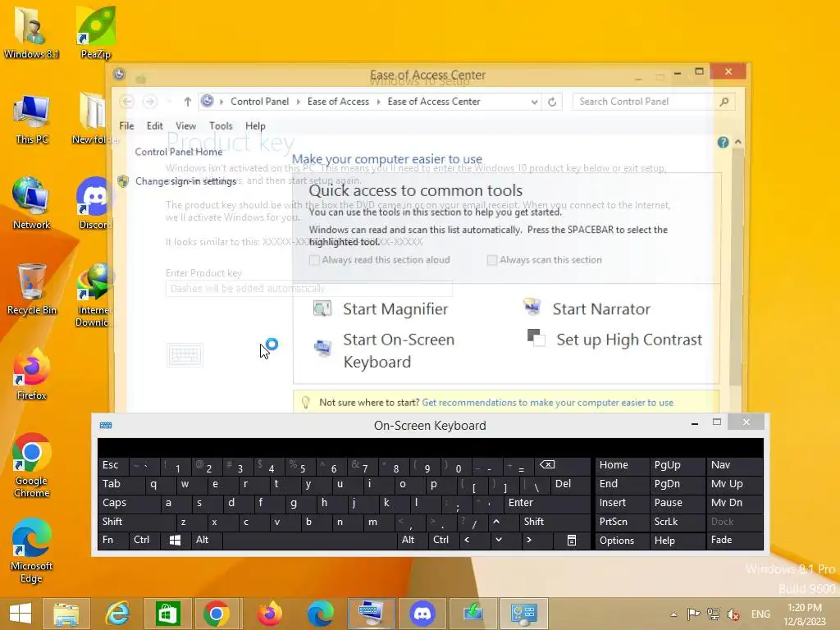Click the menu key on On-Screen Keyboard
This screenshot has width=840, height=630.
[572, 540]
